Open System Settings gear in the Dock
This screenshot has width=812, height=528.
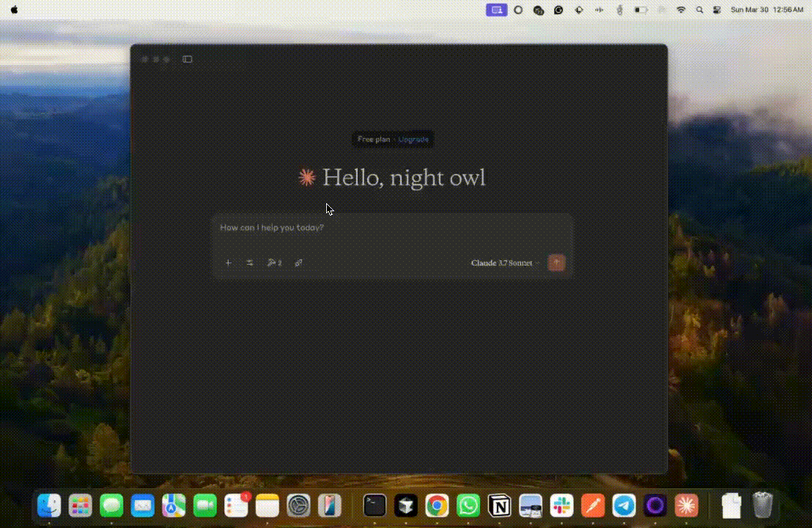pyautogui.click(x=298, y=505)
